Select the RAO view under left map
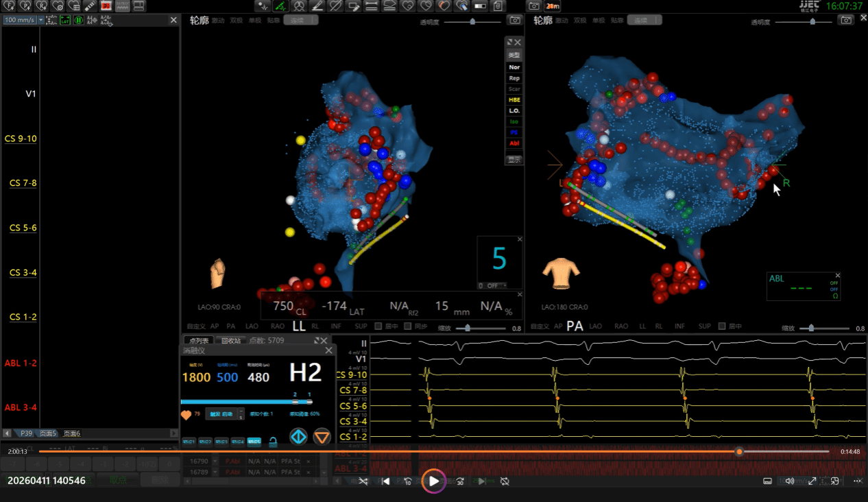 pos(277,326)
